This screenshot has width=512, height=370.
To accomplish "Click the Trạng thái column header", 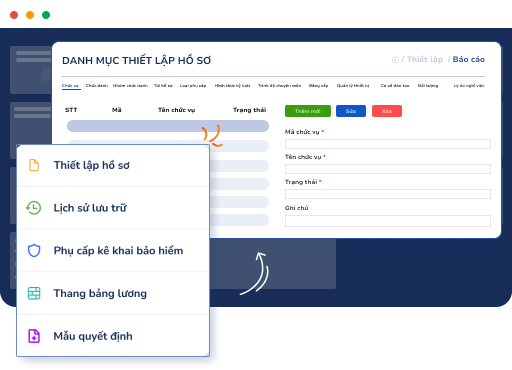I will coord(249,110).
